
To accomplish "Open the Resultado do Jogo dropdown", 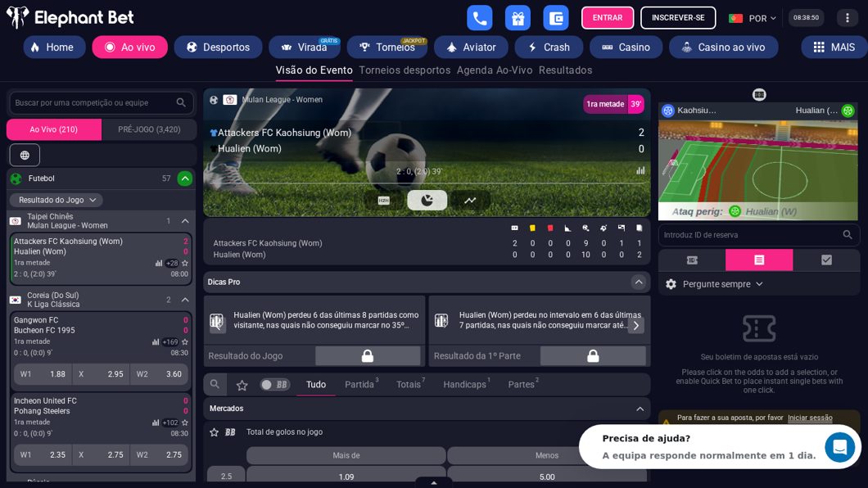I will tap(56, 200).
